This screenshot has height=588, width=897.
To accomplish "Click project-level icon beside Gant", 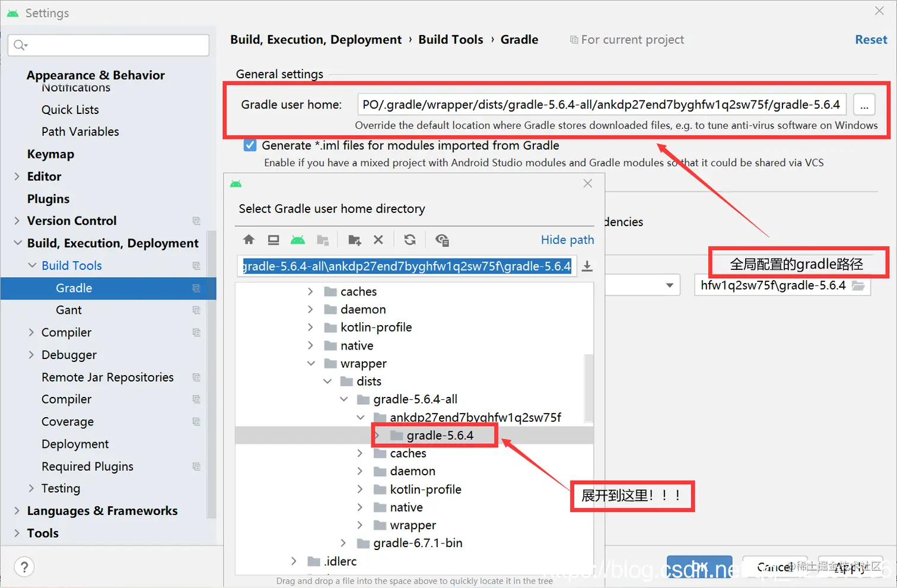I will coord(196,310).
